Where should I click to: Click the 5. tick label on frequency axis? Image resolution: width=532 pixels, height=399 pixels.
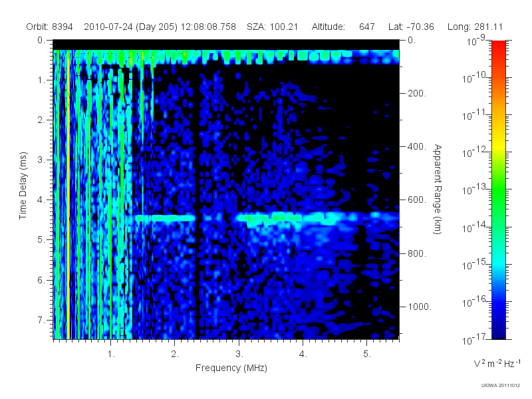point(367,354)
